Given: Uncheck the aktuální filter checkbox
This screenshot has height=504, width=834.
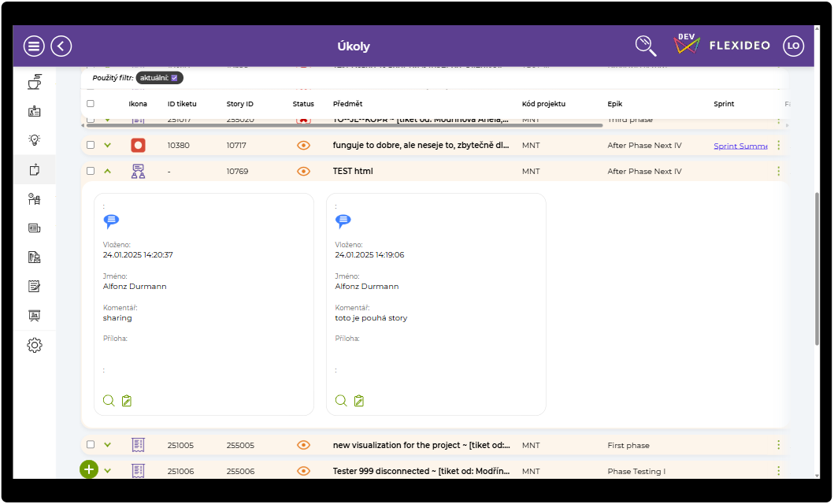Looking at the screenshot, I should pos(175,78).
